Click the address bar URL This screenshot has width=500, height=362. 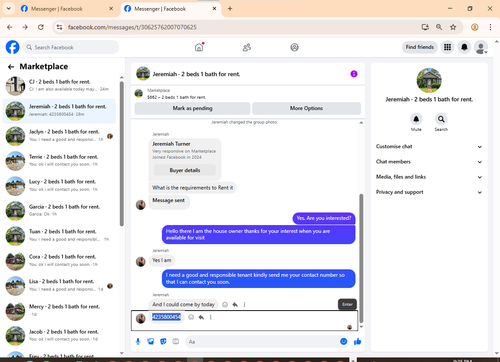tap(132, 27)
